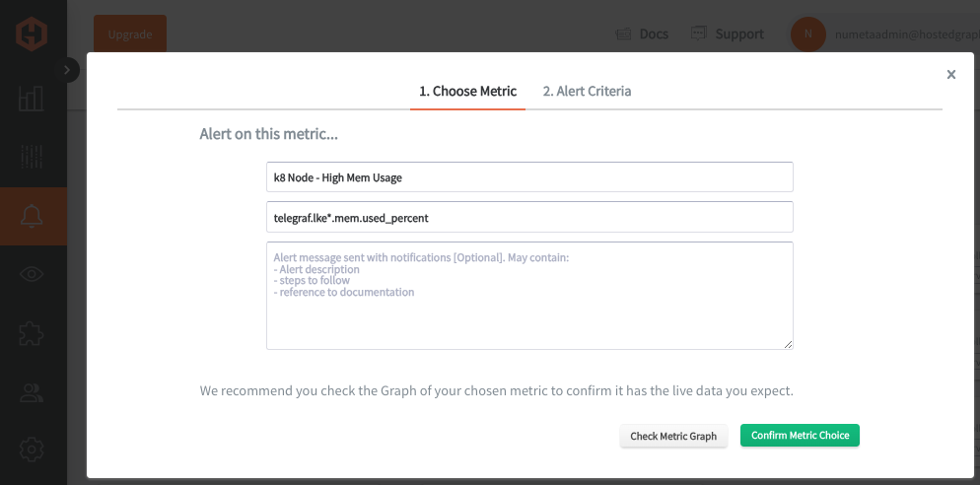This screenshot has height=485, width=980.
Task: Click the Confirm Metric Choice button
Action: pos(800,436)
